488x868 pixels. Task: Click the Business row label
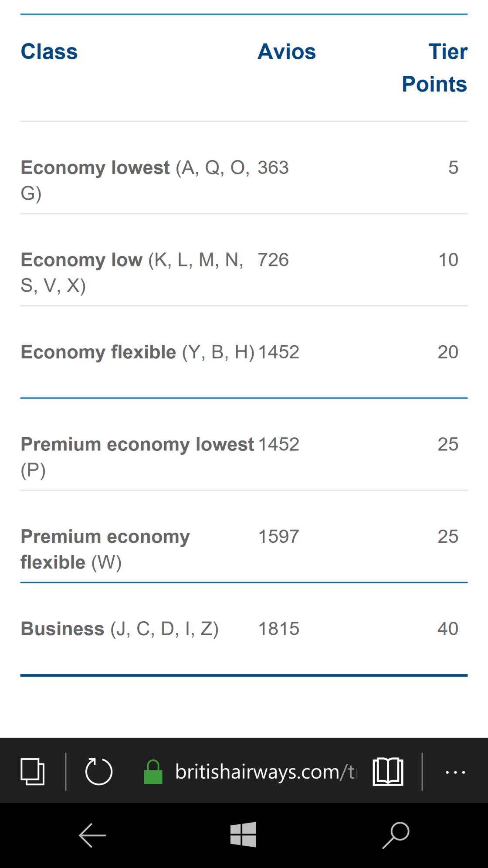tap(62, 629)
